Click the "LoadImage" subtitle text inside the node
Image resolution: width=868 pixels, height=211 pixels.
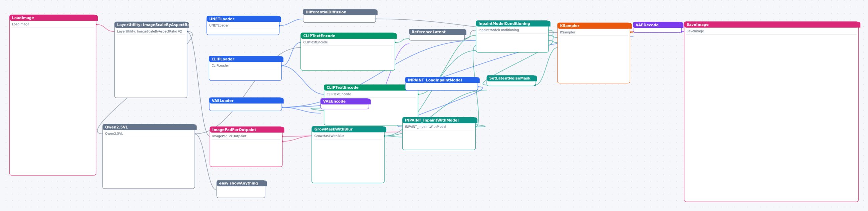click(x=21, y=24)
